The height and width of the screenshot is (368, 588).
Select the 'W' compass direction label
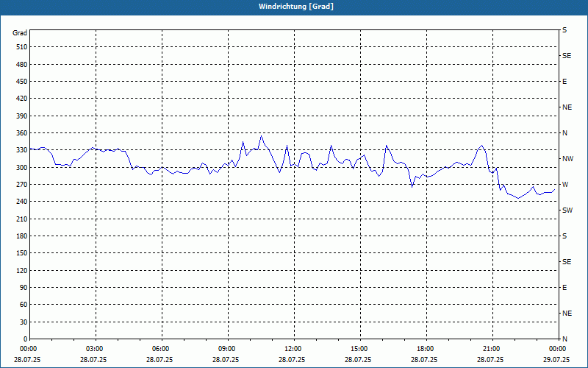tap(565, 185)
